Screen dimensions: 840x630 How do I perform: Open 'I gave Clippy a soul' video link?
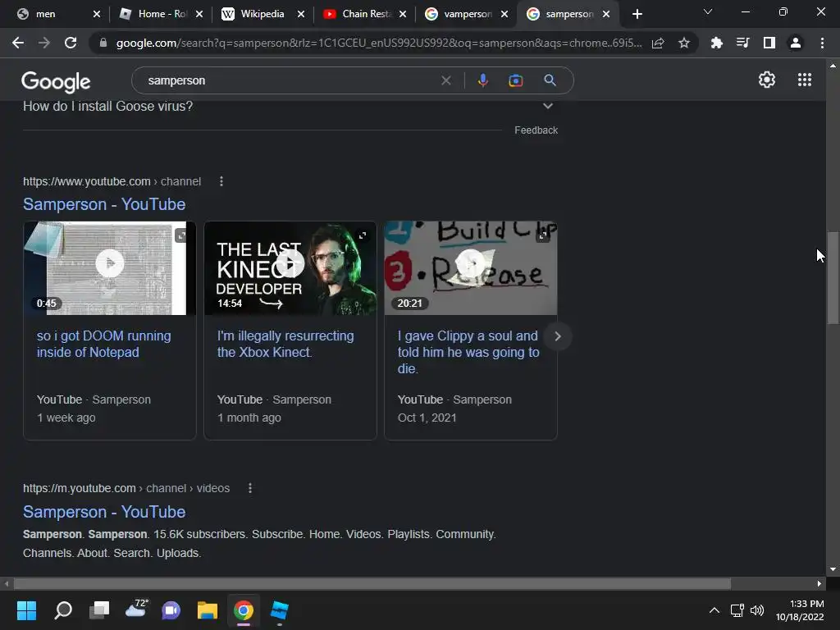(x=468, y=352)
